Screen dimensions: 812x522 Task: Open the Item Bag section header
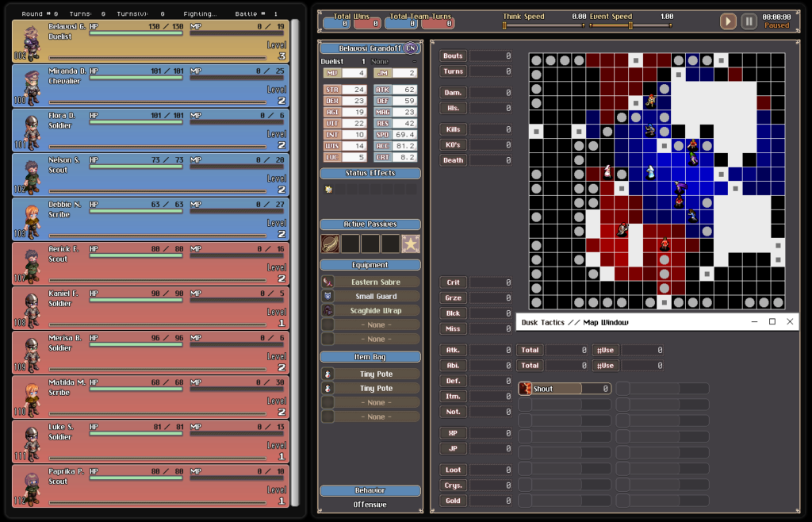pyautogui.click(x=370, y=357)
